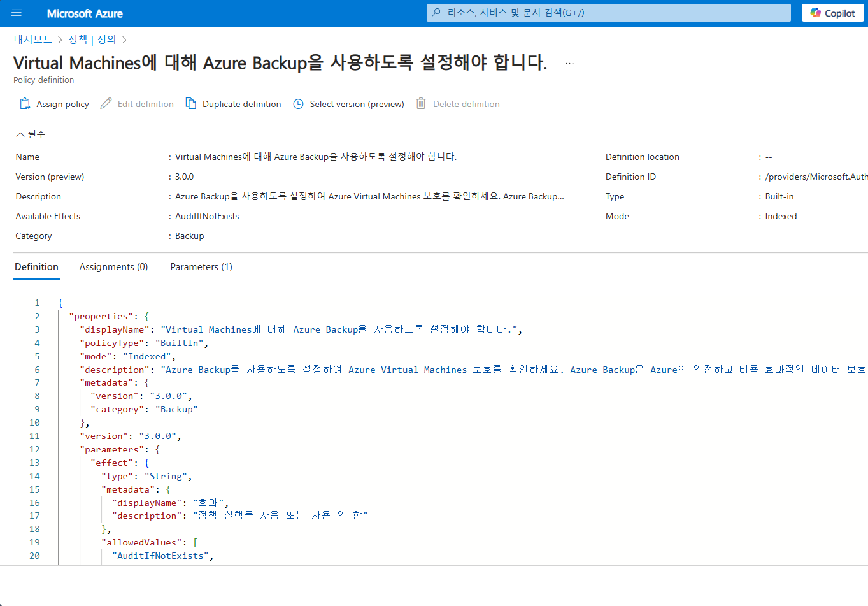
Task: Click the Definition location label
Action: pos(642,157)
